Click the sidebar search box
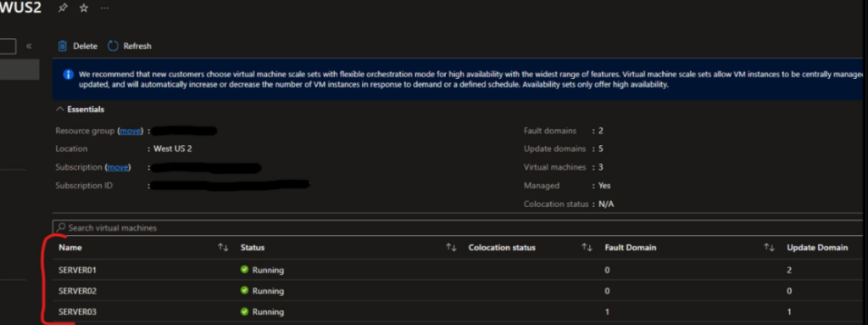The image size is (868, 325). [x=8, y=46]
